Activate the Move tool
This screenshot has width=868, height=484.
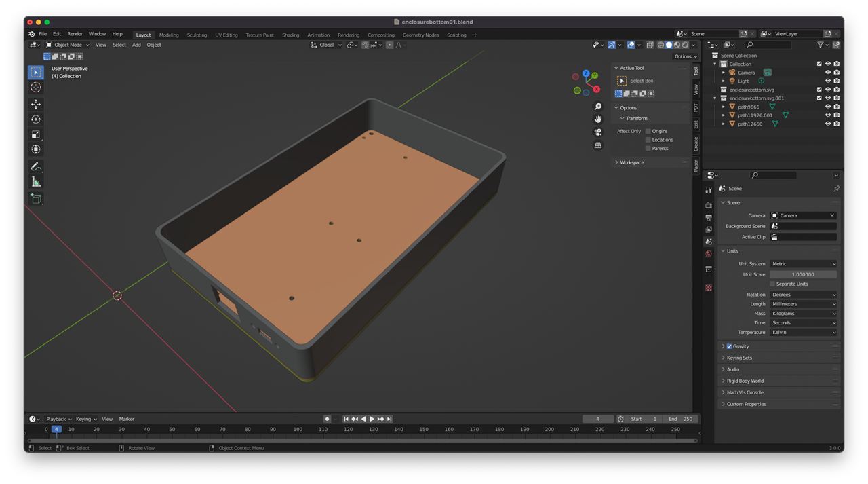(36, 105)
